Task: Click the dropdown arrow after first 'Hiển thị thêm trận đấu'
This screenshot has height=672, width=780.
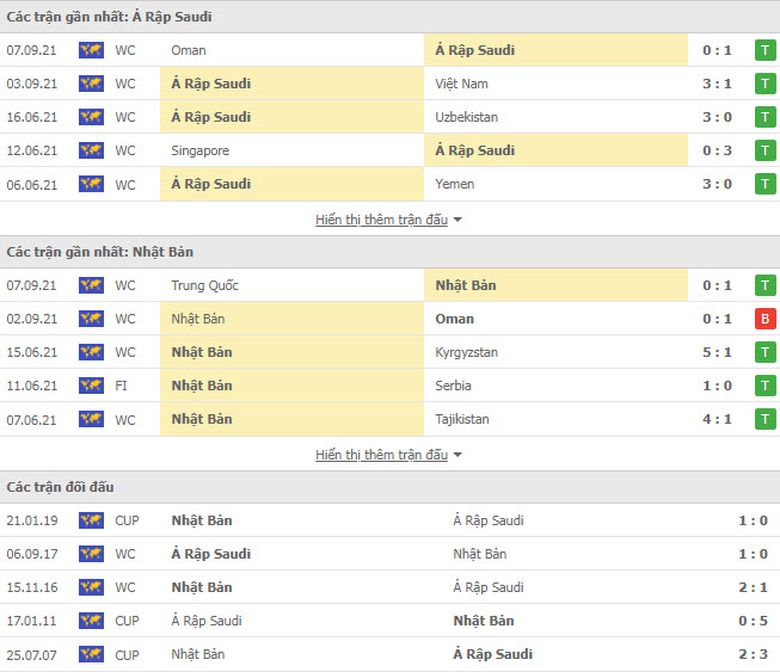Action: 458,220
